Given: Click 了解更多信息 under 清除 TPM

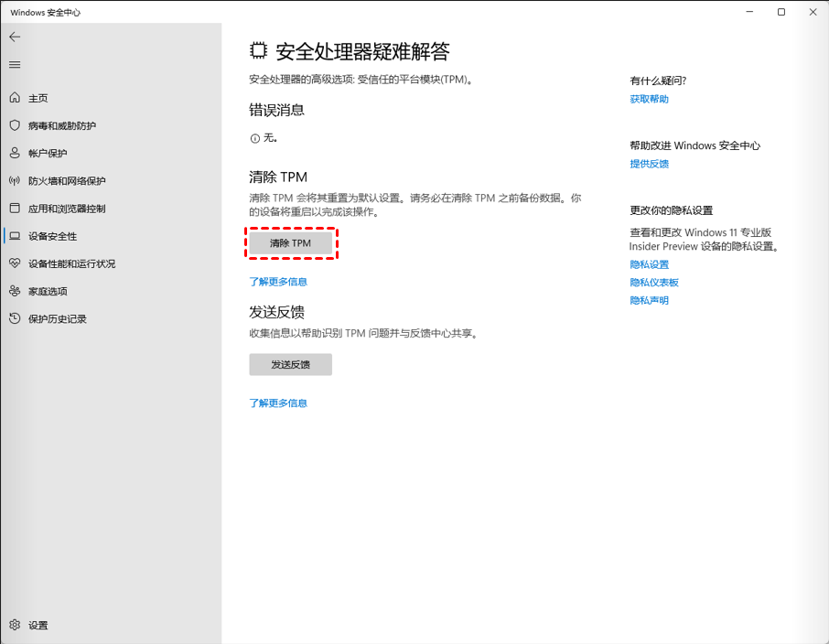Looking at the screenshot, I should coord(278,282).
